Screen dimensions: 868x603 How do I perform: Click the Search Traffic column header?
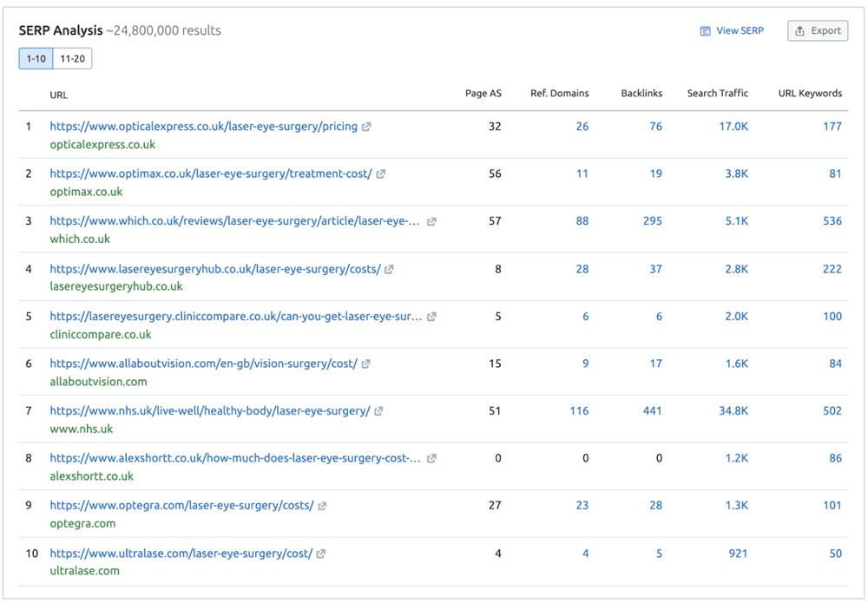717,94
